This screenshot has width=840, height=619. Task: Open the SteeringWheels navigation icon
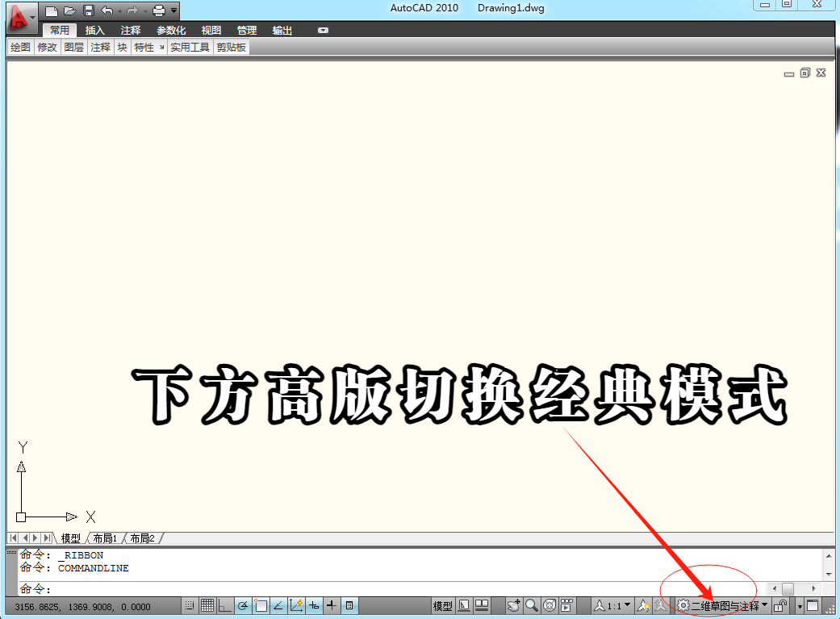[550, 605]
